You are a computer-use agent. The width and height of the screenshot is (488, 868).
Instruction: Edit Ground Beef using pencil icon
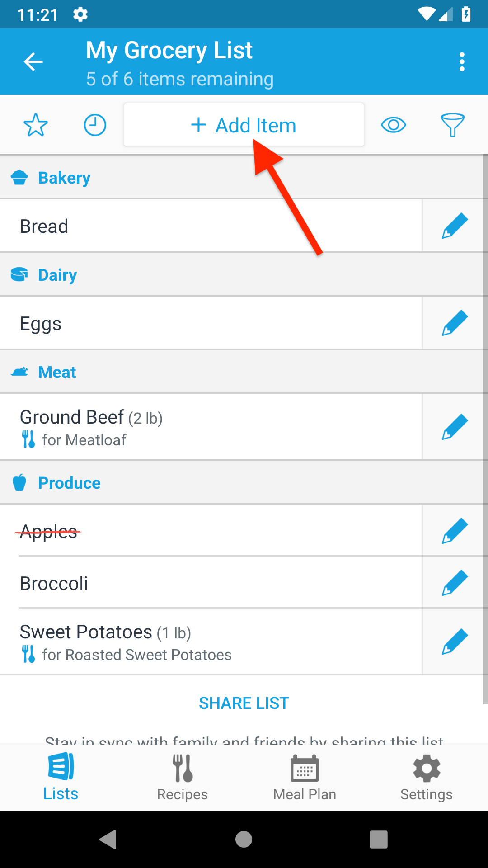click(455, 427)
